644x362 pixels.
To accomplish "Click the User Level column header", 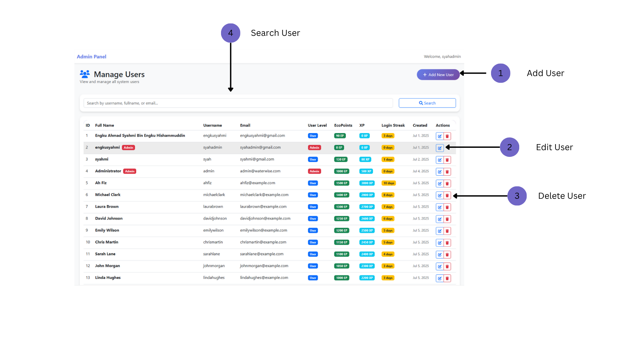I will [317, 125].
